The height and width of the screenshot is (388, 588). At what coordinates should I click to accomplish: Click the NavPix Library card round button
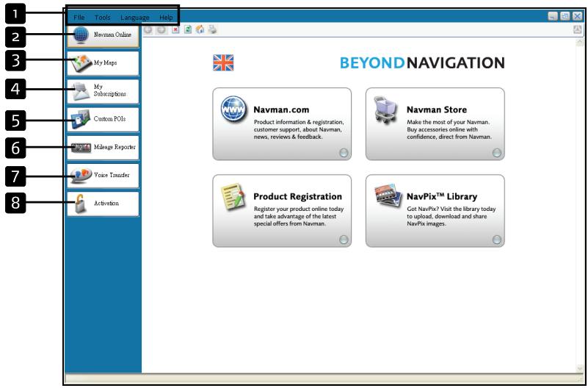coord(496,240)
